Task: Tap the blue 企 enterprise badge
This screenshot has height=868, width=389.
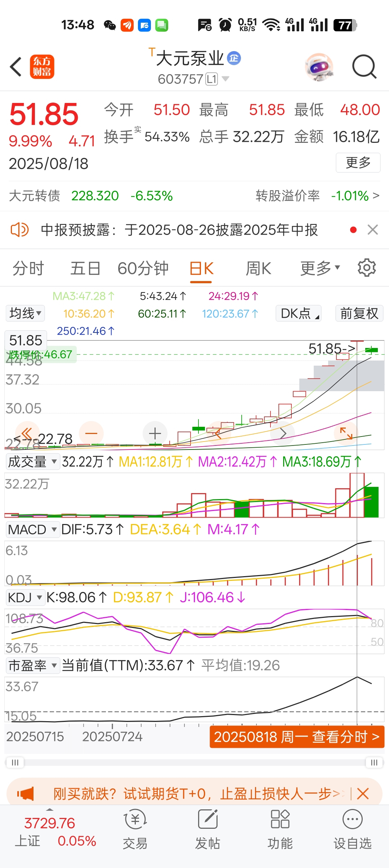Action: pyautogui.click(x=234, y=58)
